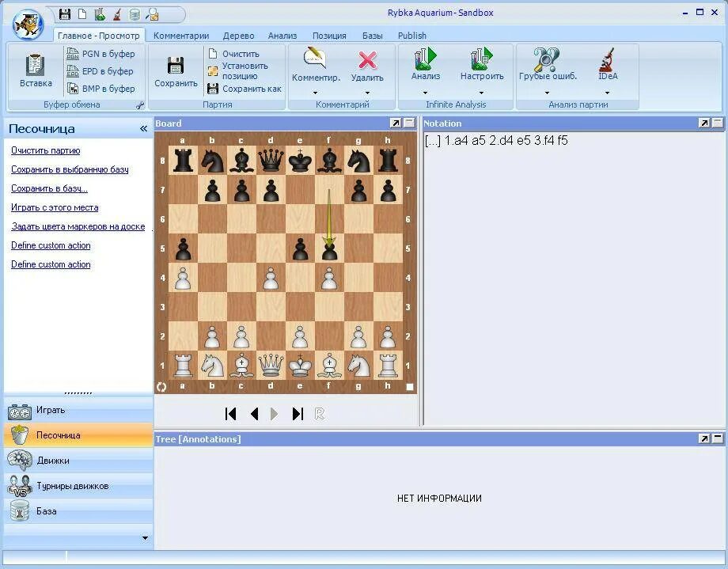Flip the board with the rotate icon
The height and width of the screenshot is (569, 728).
[x=161, y=386]
